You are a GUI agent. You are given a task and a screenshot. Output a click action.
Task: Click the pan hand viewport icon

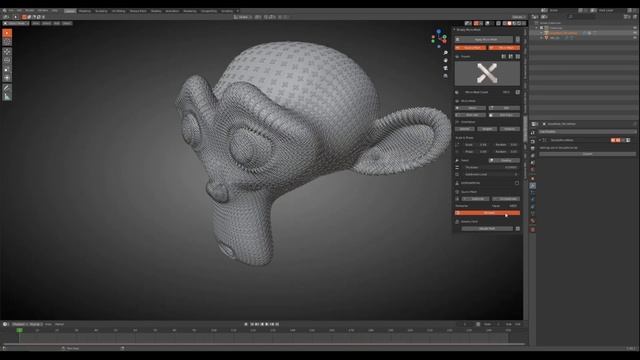(445, 60)
